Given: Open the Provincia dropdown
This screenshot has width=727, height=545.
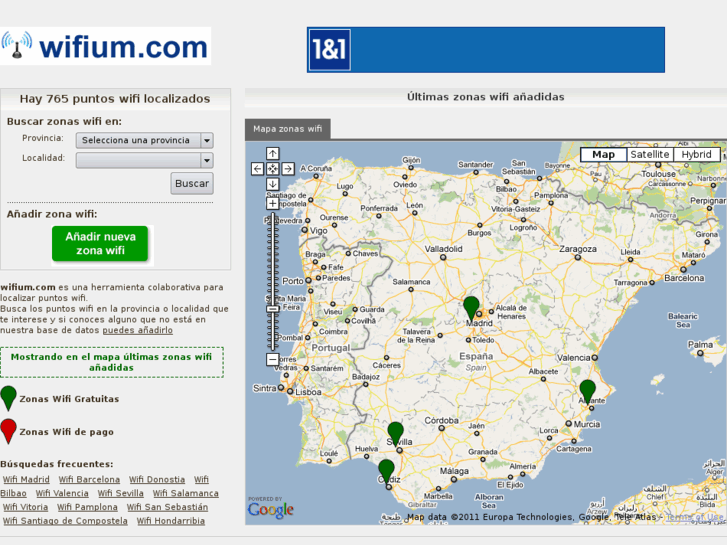Looking at the screenshot, I should coord(145,140).
